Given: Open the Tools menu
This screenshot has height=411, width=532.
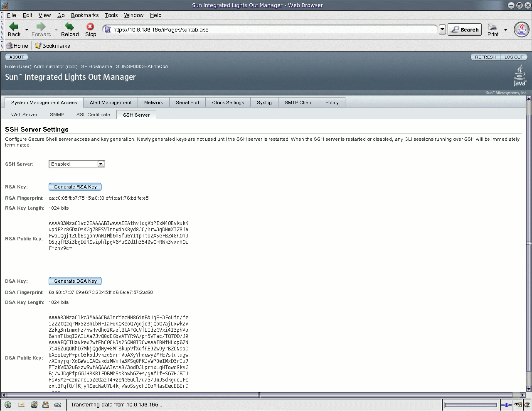Looking at the screenshot, I should click(111, 15).
